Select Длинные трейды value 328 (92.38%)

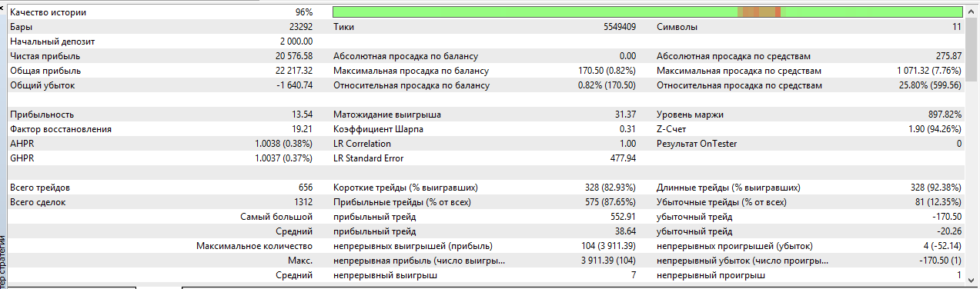pos(935,188)
